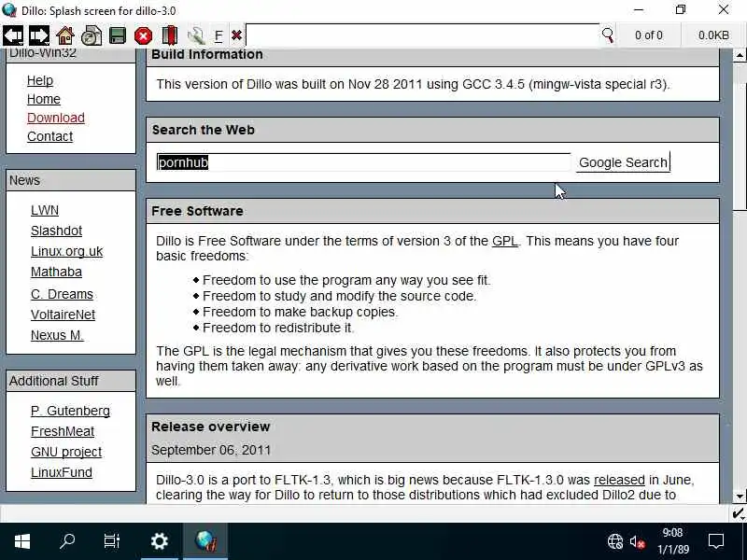
Task: Open the LWN news link
Action: [x=45, y=210]
